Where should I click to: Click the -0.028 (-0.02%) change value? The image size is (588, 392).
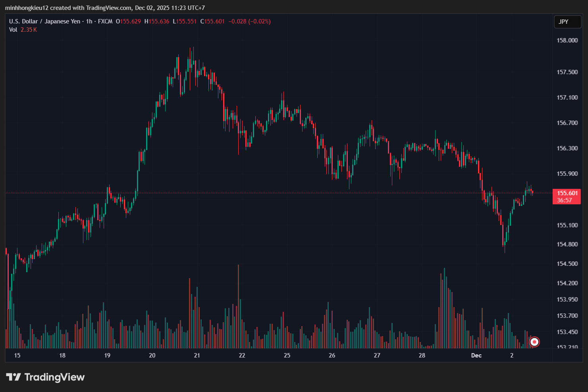point(249,21)
